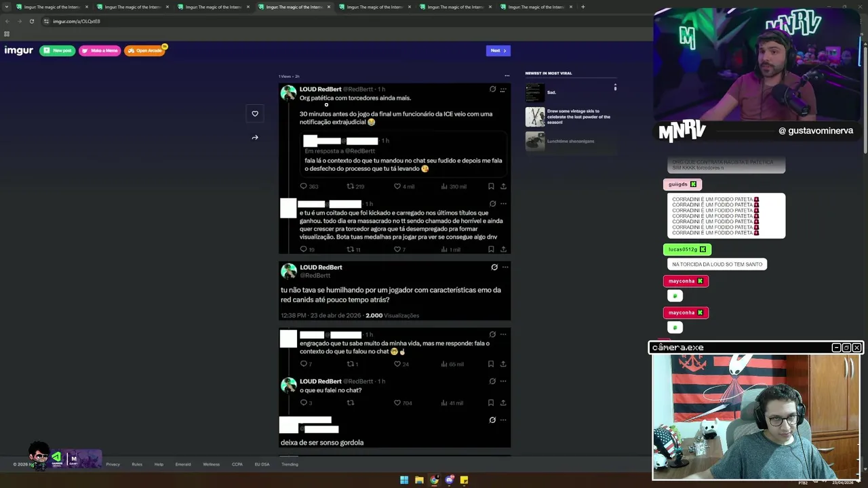This screenshot has height=488, width=868.
Task: Like the tweet with 704 likes
Action: [397, 403]
